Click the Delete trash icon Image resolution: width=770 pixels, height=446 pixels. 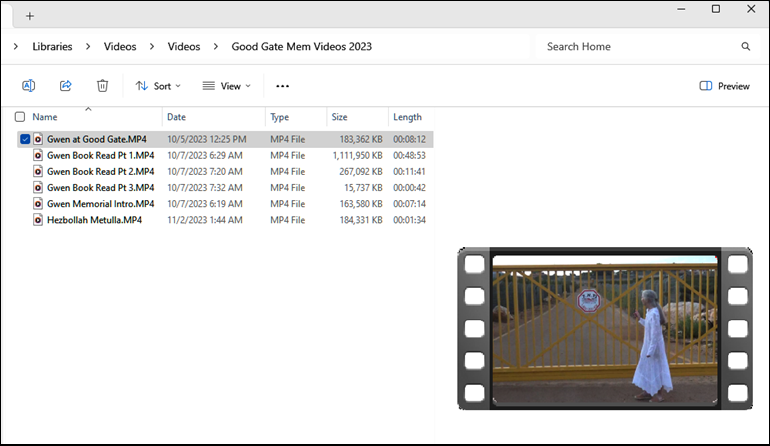pos(102,86)
